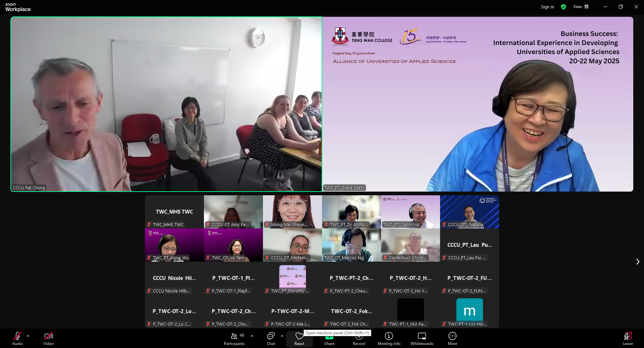Select CCCU_OT_Natalia video tile
This screenshot has width=644, height=348.
tap(470, 212)
